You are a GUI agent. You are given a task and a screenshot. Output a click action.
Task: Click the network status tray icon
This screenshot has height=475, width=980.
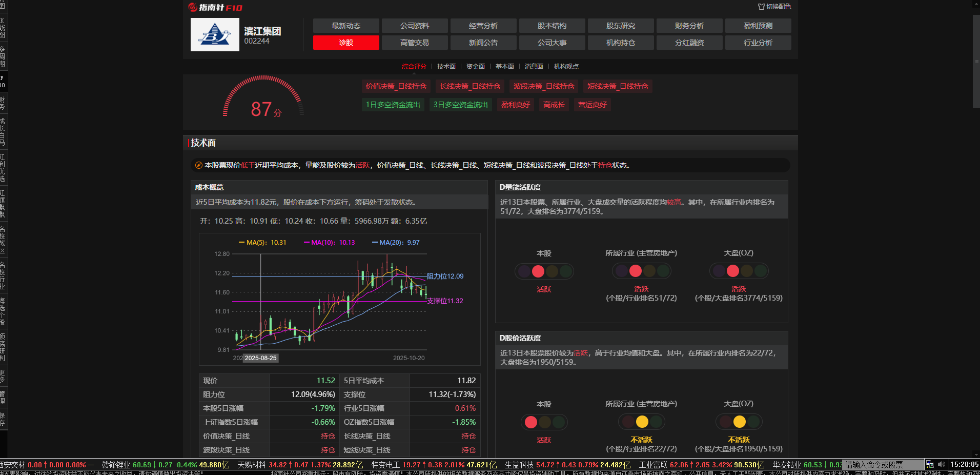pyautogui.click(x=930, y=464)
